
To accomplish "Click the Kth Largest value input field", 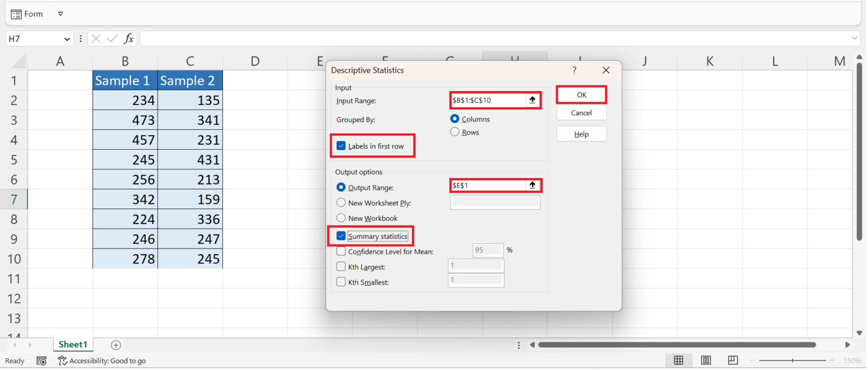I will 476,265.
